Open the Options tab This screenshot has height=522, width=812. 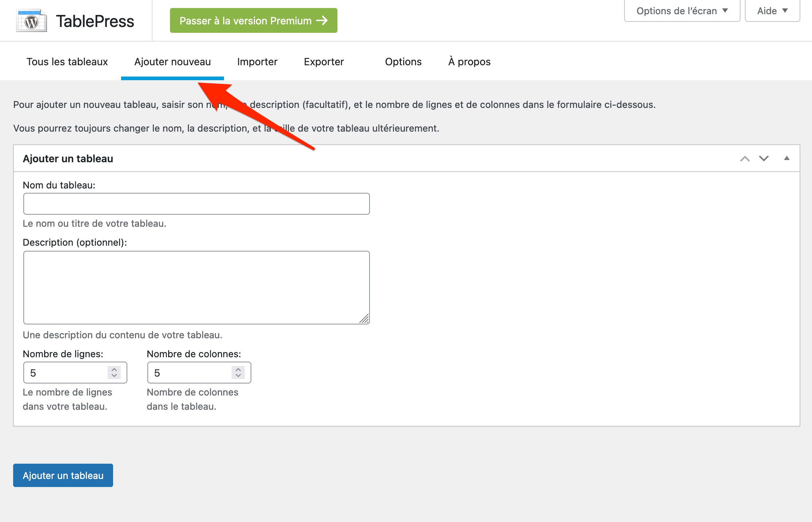[403, 62]
